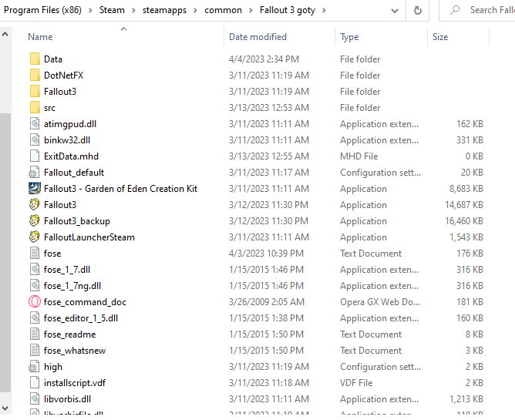This screenshot has height=420, width=515.
Task: Click the fose_editor_1_5.dll file icon
Action: [x=35, y=318]
